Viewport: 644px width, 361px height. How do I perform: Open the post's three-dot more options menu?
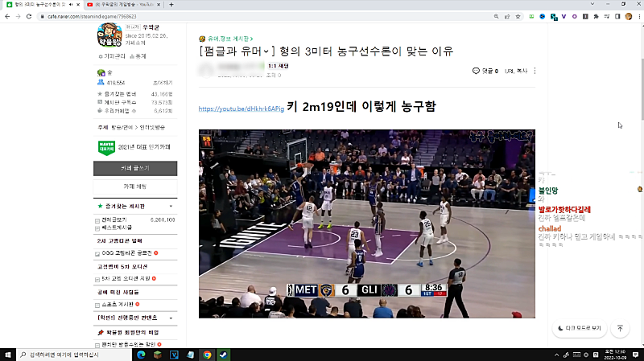tap(535, 71)
